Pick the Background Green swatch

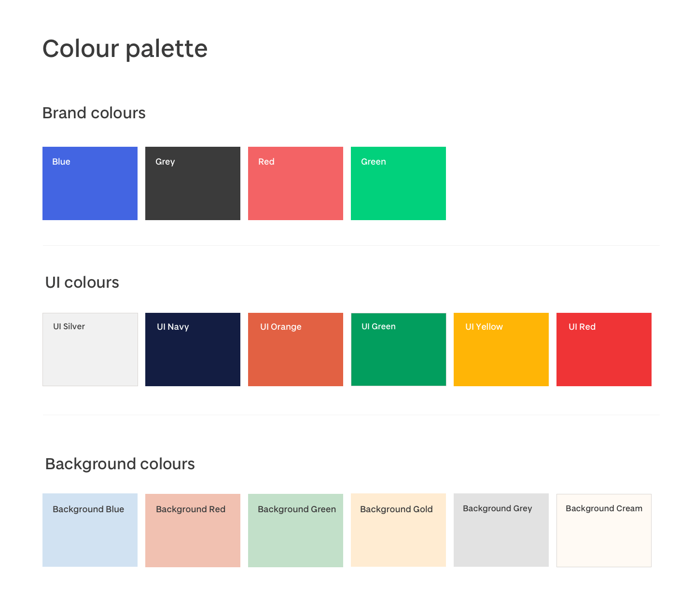click(295, 530)
